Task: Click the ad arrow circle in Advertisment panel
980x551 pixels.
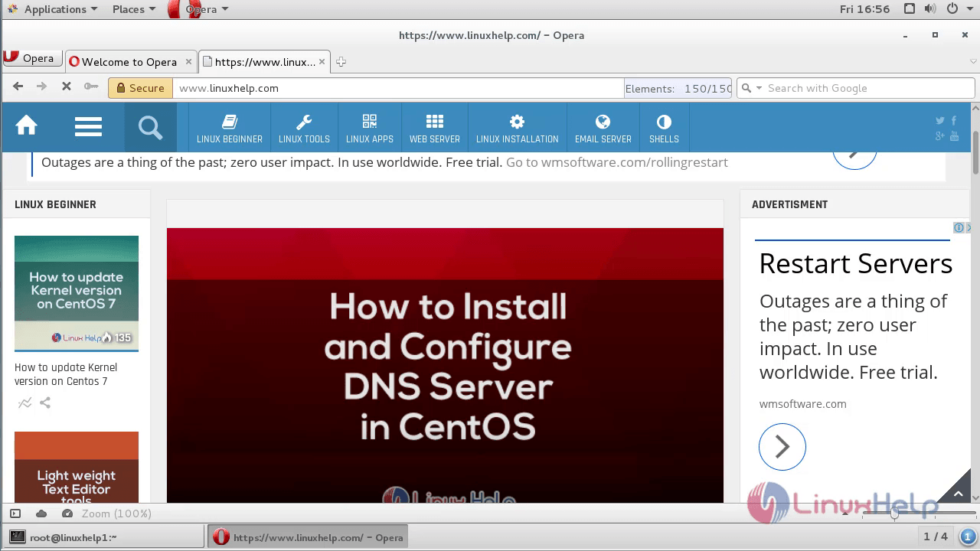Action: (782, 447)
